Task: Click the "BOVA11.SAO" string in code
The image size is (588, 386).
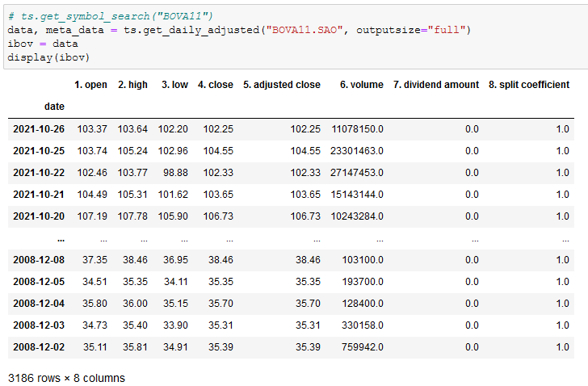Action: 304,30
